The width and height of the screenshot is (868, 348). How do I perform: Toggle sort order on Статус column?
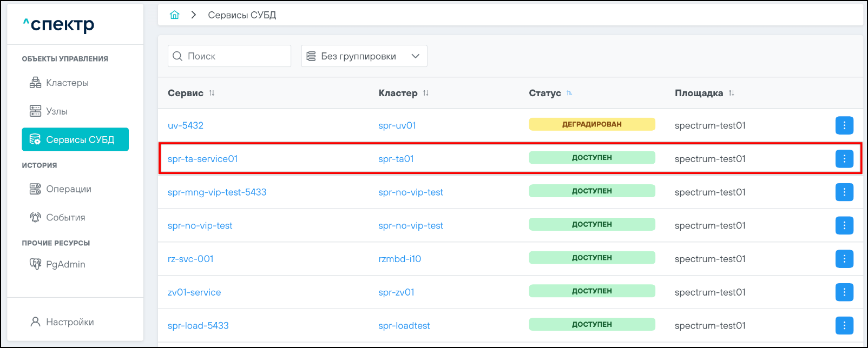coord(569,93)
